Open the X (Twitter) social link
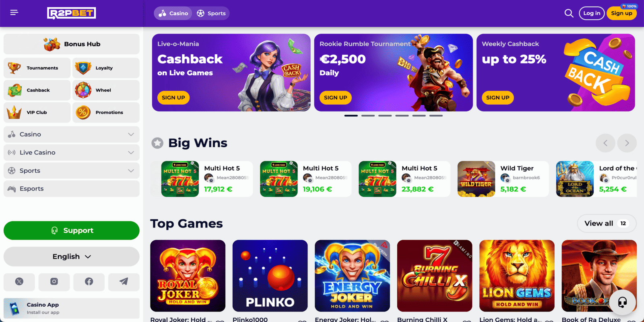Image resolution: width=644 pixels, height=322 pixels. point(19,282)
